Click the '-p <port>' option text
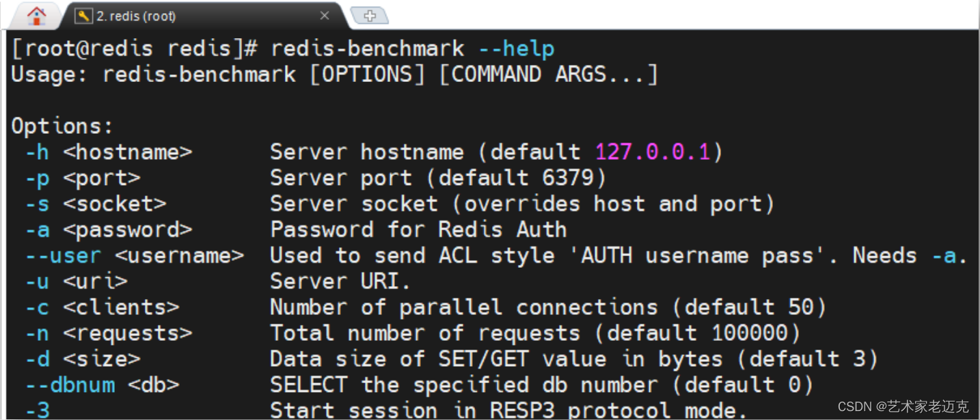This screenshot has width=980, height=420. click(83, 178)
